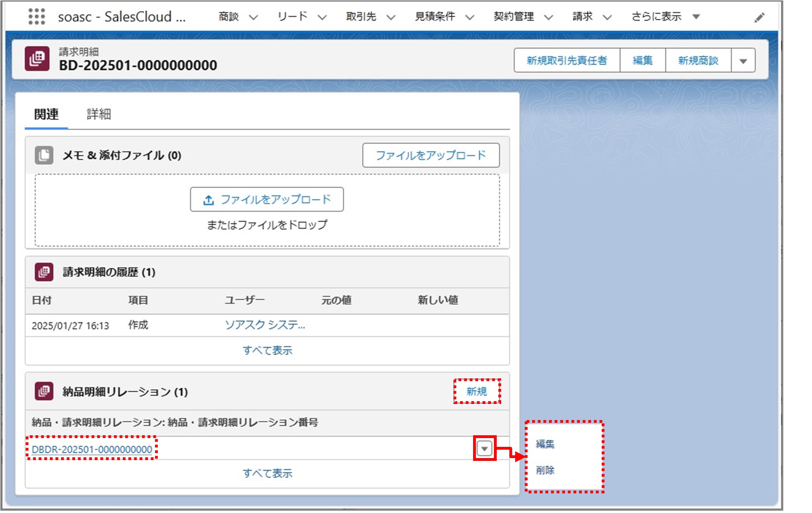The width and height of the screenshot is (812, 513).
Task: Click the またはファイルをドロップ drop zone text
Action: coord(267,225)
